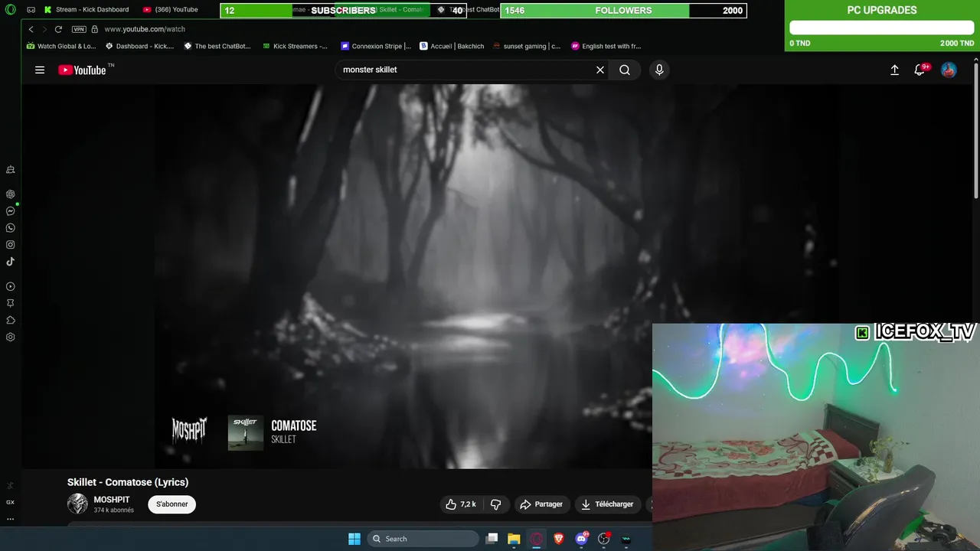The image size is (980, 551).
Task: Open Dashboard - Kick bookmark
Action: tap(139, 46)
